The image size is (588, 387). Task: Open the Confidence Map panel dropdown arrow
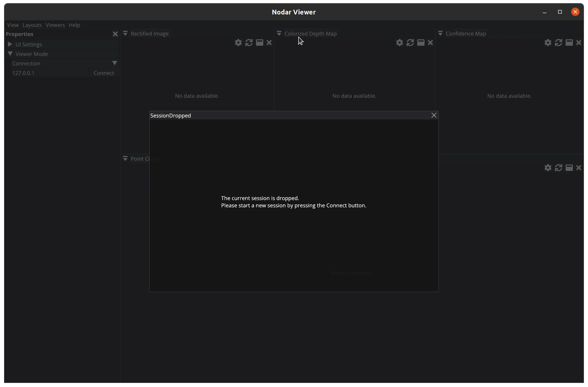click(x=440, y=33)
